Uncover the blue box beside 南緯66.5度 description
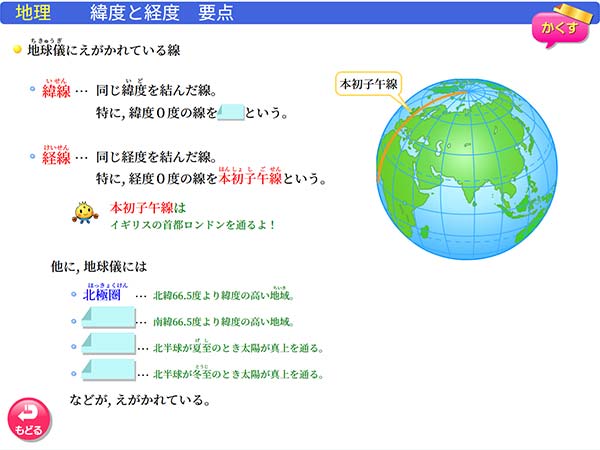This screenshot has width=600, height=450. pos(108,320)
